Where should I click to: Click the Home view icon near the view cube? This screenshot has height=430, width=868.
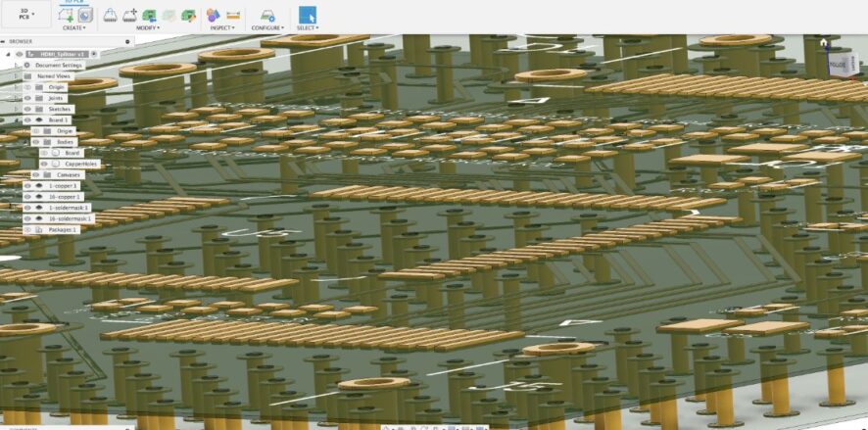(x=824, y=43)
